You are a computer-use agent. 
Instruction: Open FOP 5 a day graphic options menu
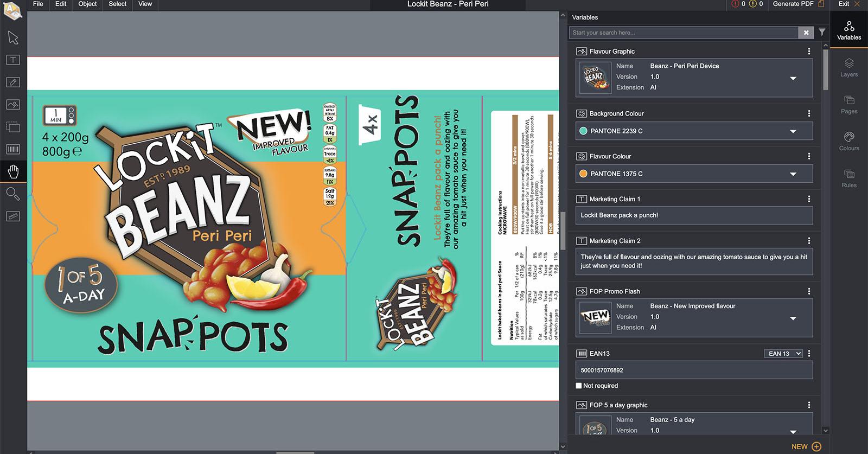coord(809,405)
